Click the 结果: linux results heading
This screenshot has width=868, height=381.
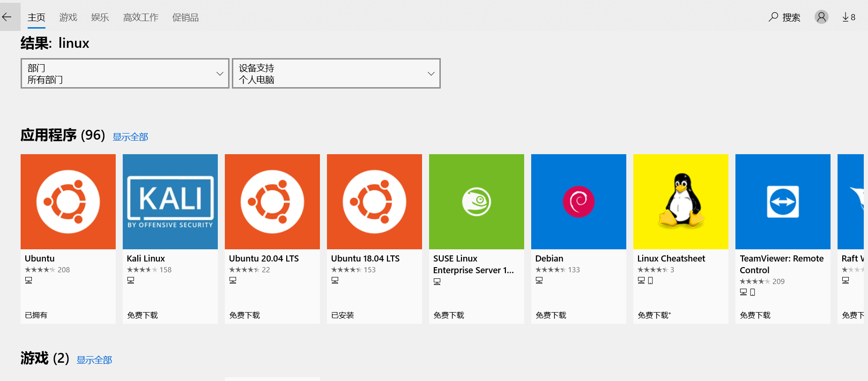point(55,43)
